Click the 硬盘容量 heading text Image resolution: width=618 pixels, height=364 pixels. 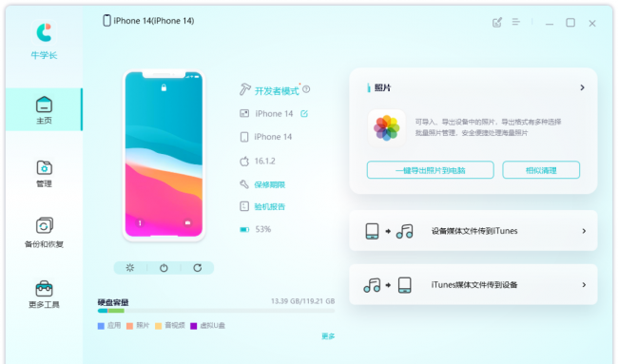(x=113, y=302)
